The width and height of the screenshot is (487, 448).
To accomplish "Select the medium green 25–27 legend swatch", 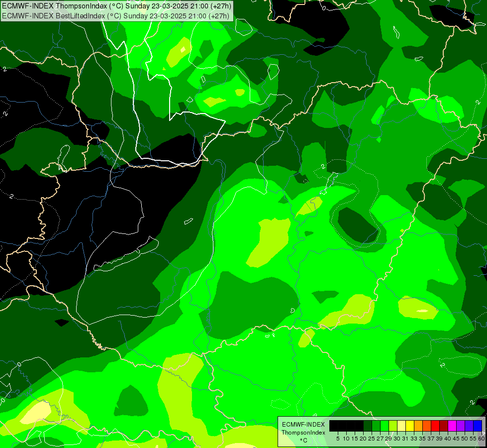I will (x=376, y=426).
